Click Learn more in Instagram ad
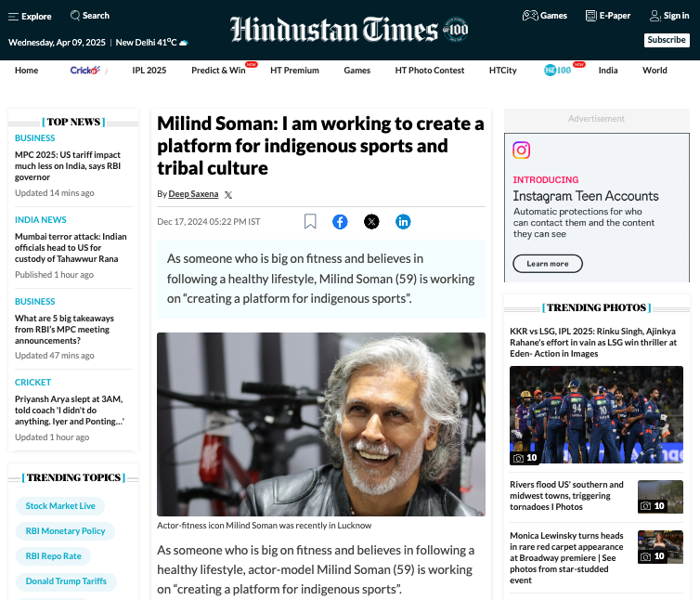700x600 pixels. click(548, 264)
